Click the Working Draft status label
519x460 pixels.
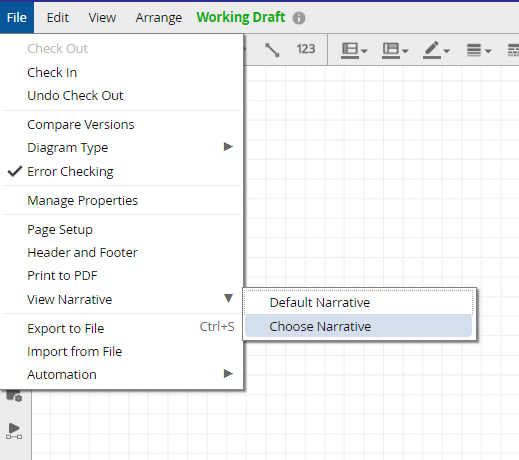[241, 17]
